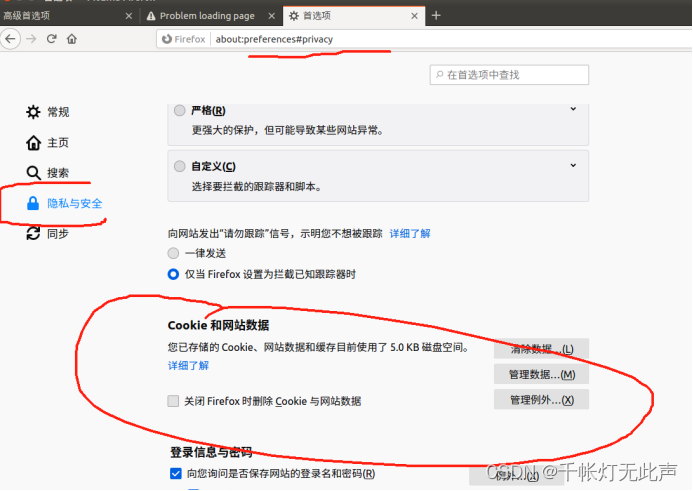Click the address bar showing about:preferences#privacy
This screenshot has height=491, width=693.
(x=424, y=39)
